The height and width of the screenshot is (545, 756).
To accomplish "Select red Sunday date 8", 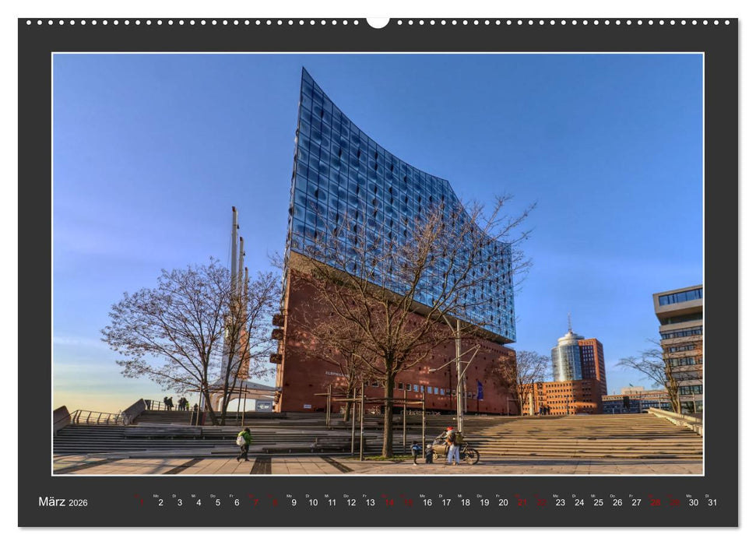I will pos(273,504).
